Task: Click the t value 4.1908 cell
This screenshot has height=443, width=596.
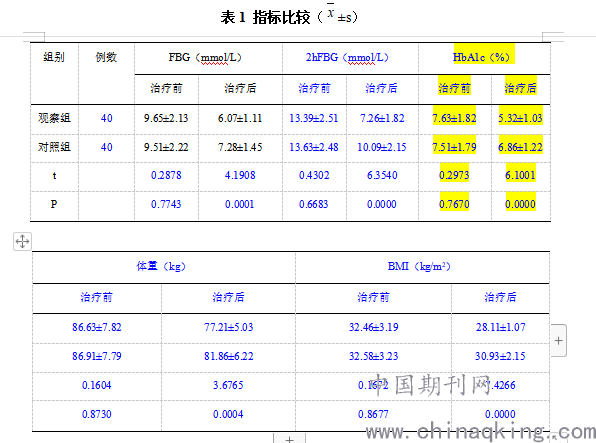Action: click(240, 175)
